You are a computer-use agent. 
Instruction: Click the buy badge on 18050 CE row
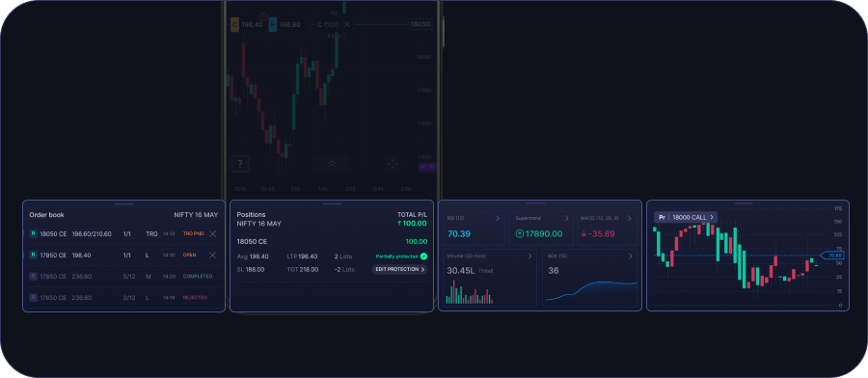[33, 234]
